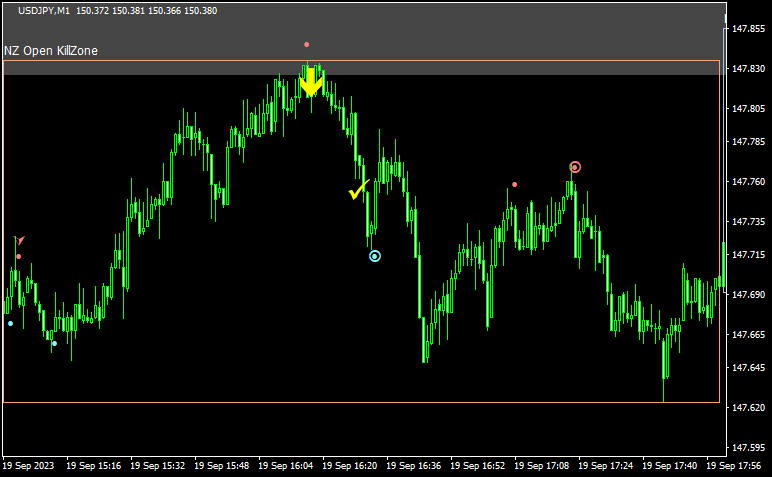Click the cyan circled dot marker
The height and width of the screenshot is (477, 772).
pos(375,256)
